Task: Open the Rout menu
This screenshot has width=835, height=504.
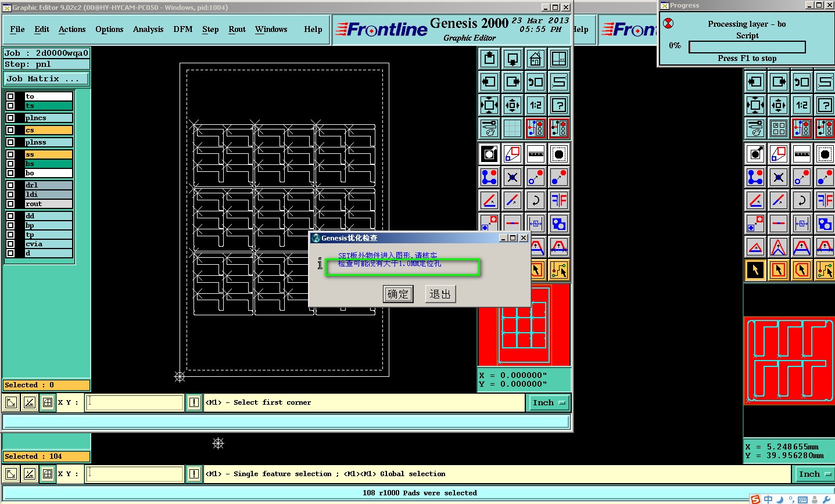Action: click(x=237, y=29)
